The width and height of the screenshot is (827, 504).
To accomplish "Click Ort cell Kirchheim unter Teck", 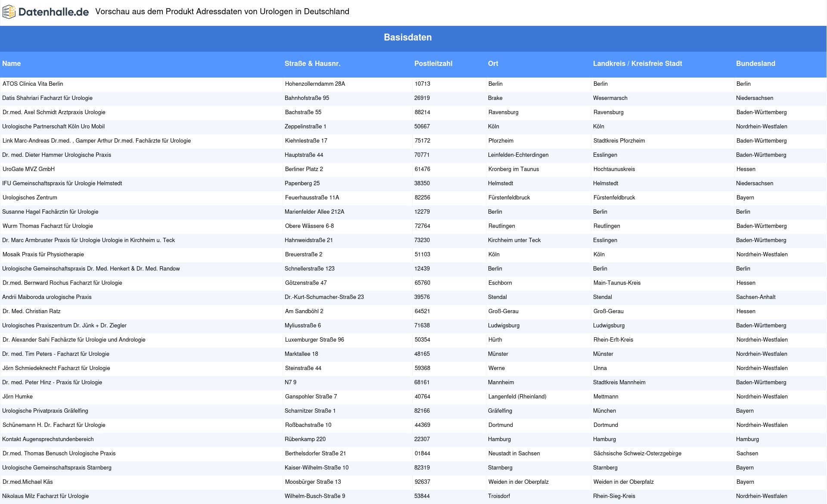I will [x=514, y=240].
